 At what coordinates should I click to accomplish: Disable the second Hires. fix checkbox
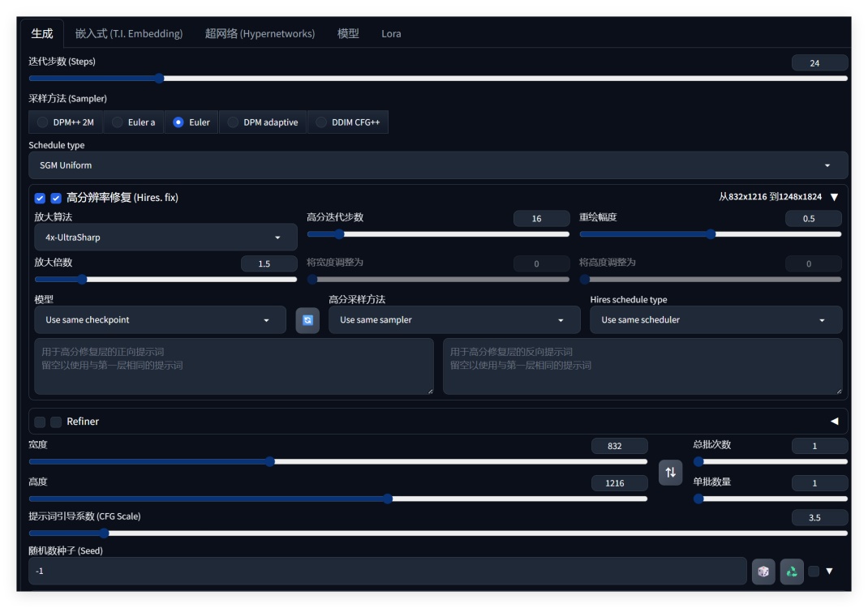[x=56, y=198]
